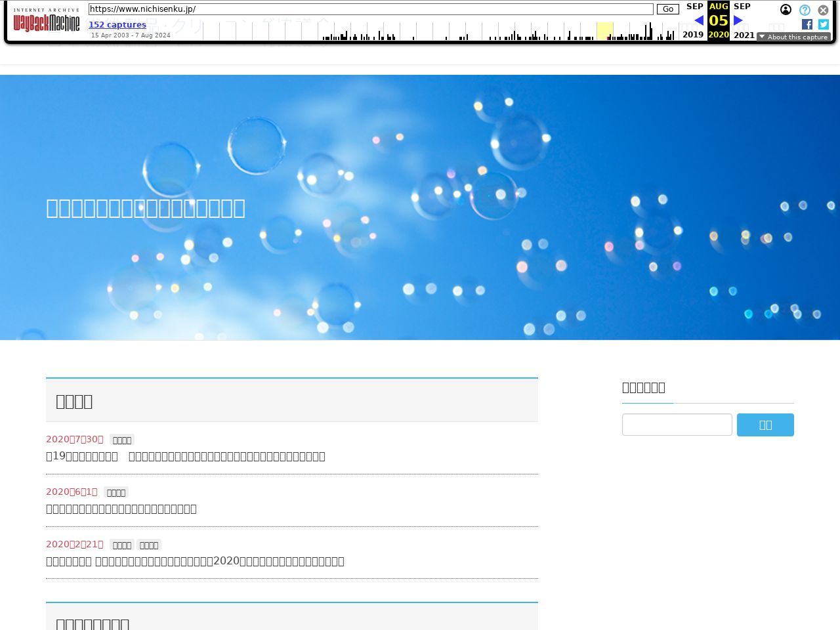Viewport: 840px width, 630px height.
Task: Click the category tag beside 2020-7-30 date
Action: point(122,440)
